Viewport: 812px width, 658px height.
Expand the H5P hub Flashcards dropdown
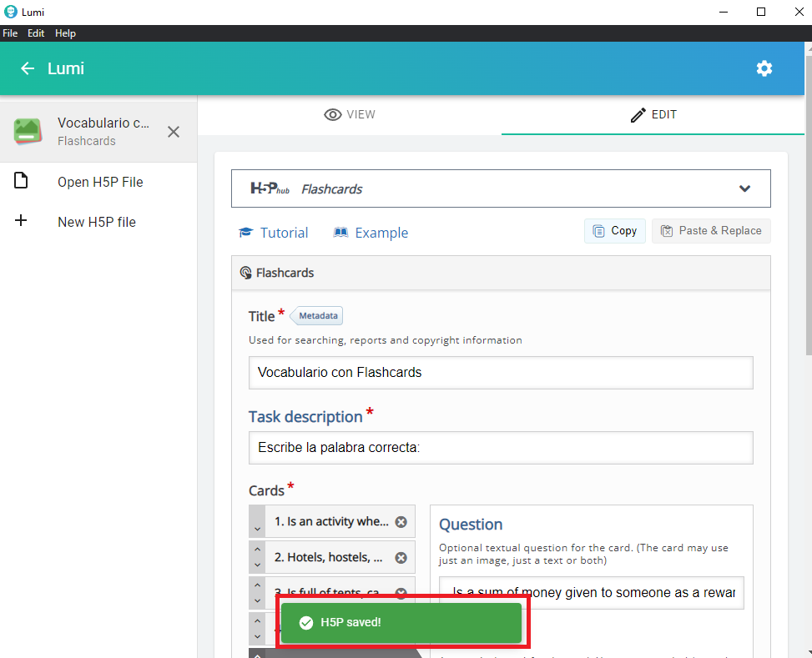[x=744, y=188]
